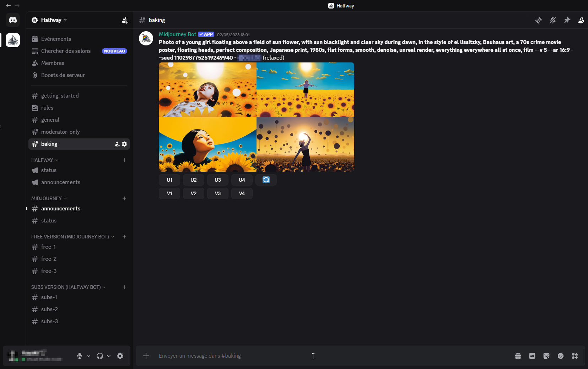Open the general channel
The image size is (588, 369).
[x=50, y=120]
